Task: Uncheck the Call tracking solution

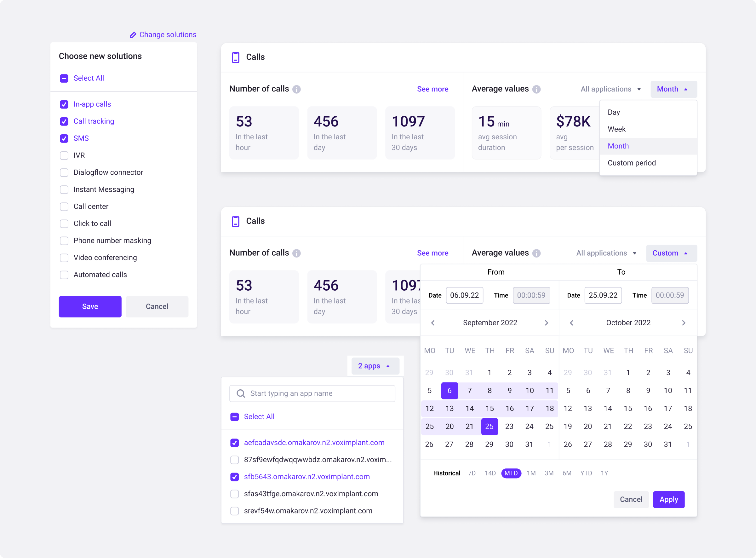Action: 64,121
